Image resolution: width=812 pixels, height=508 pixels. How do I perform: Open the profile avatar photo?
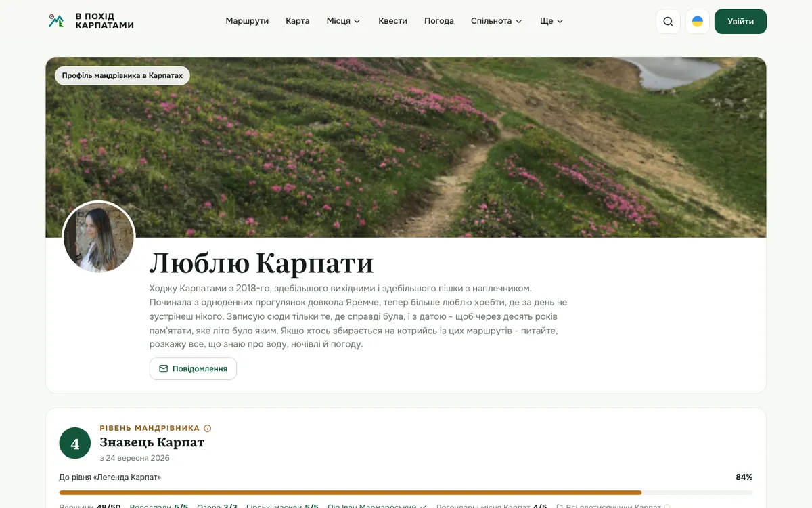tap(99, 237)
